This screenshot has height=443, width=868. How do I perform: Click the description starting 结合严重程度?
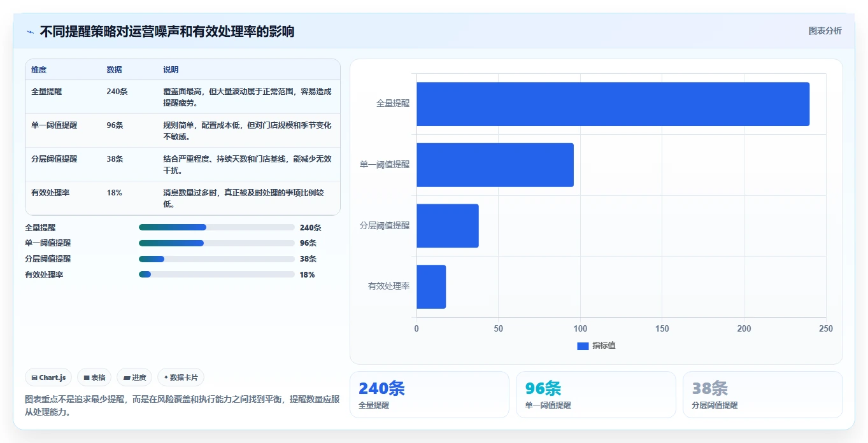[247, 165]
